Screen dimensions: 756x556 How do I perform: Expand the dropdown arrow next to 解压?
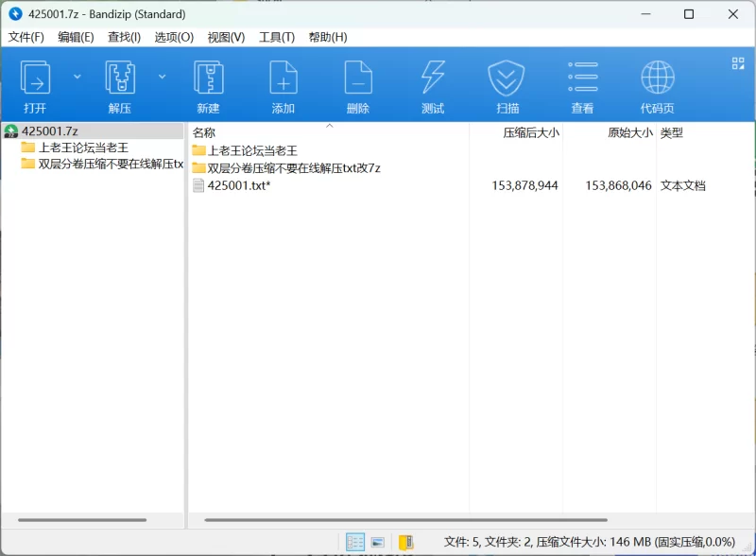click(x=163, y=77)
